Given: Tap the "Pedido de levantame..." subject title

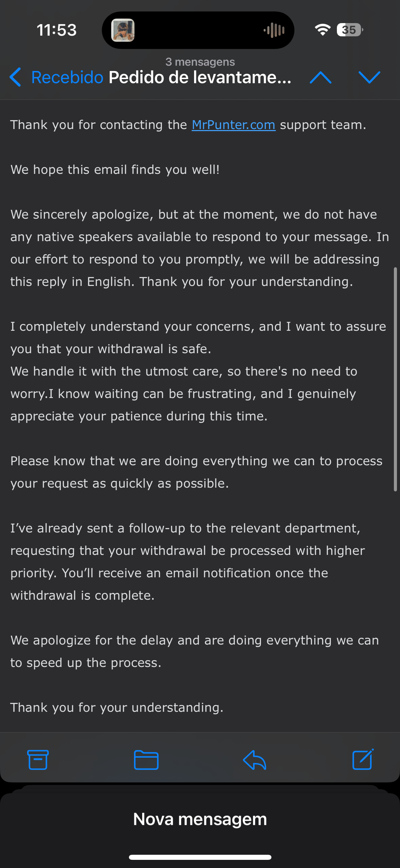Looking at the screenshot, I should coord(200,77).
